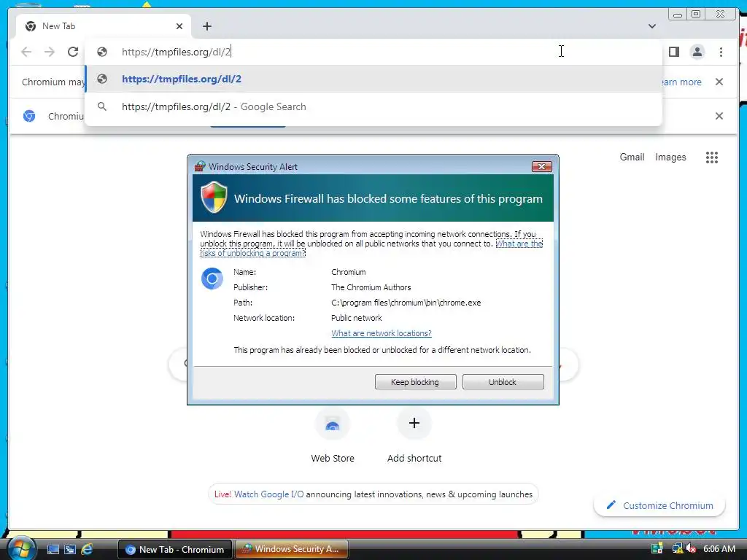The width and height of the screenshot is (747, 560).
Task: Click the 6:06 AM clock
Action: tap(719, 549)
